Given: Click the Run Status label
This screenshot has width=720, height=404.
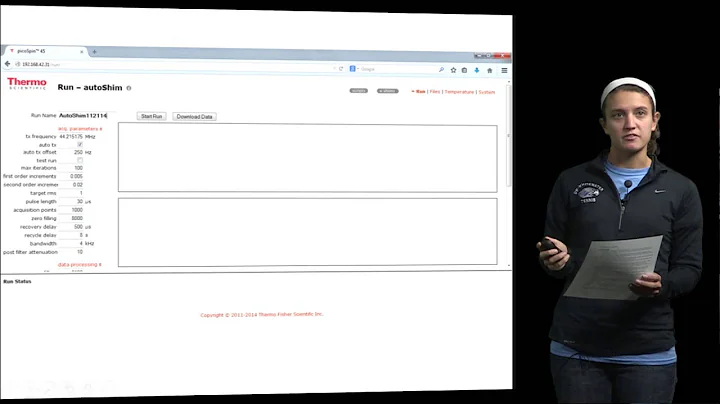Looking at the screenshot, I should (17, 281).
